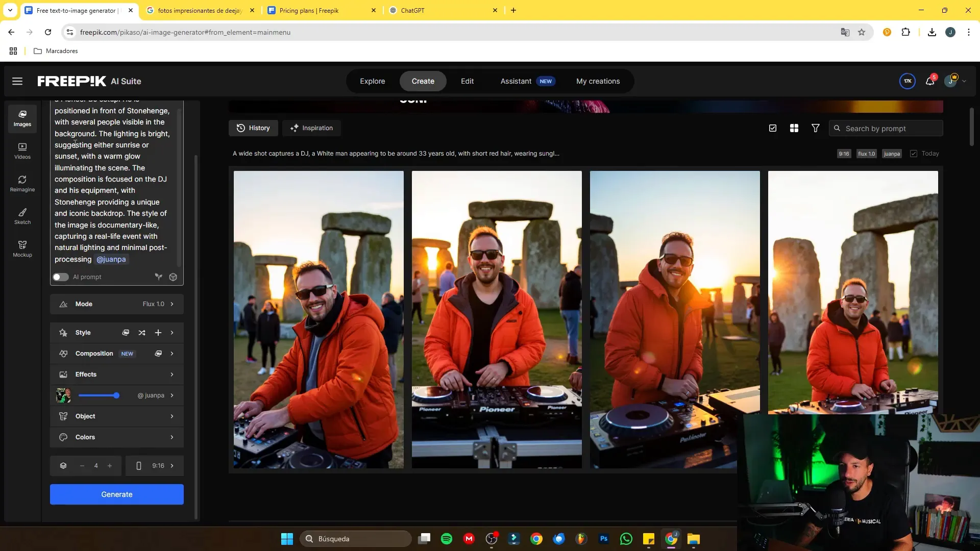This screenshot has width=980, height=551.
Task: Open the Videos tool in sidebar
Action: pos(22,151)
